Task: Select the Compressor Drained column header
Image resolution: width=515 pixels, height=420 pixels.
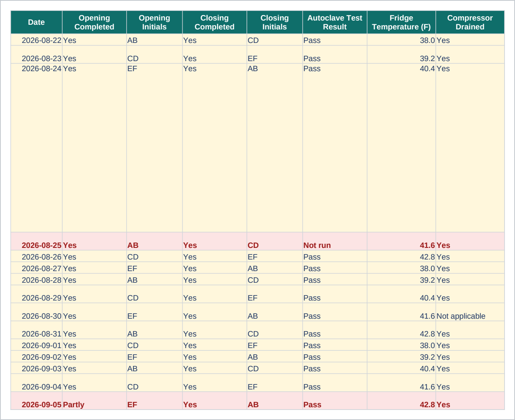Action: point(470,22)
